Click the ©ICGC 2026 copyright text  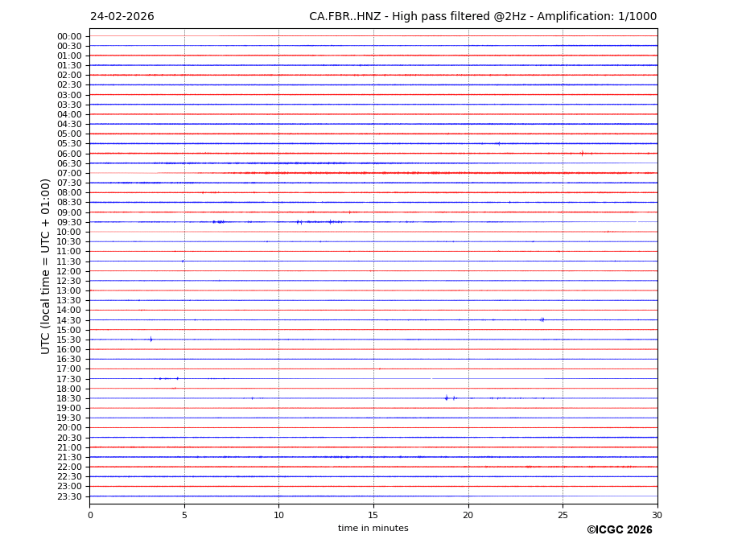coord(619,530)
